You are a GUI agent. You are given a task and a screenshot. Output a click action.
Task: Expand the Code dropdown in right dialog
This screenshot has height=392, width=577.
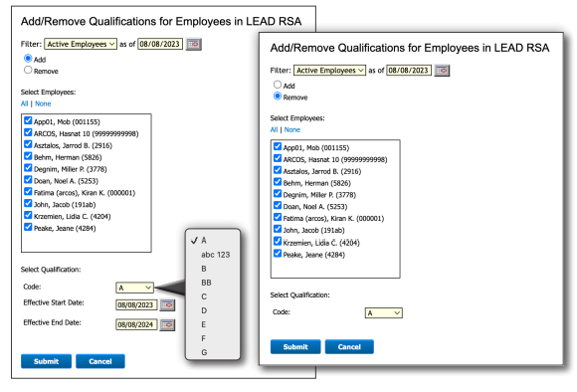383,312
